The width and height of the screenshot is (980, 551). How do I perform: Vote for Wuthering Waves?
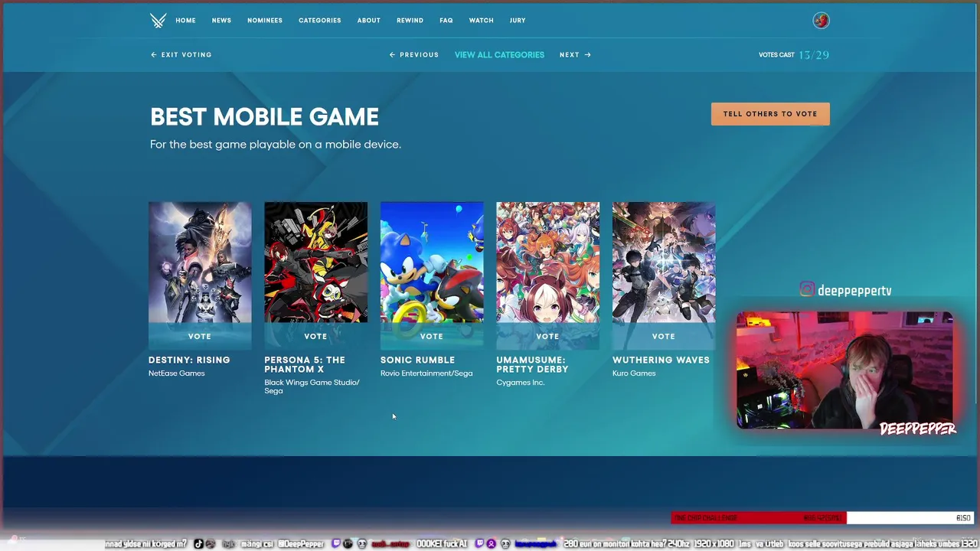pos(664,336)
